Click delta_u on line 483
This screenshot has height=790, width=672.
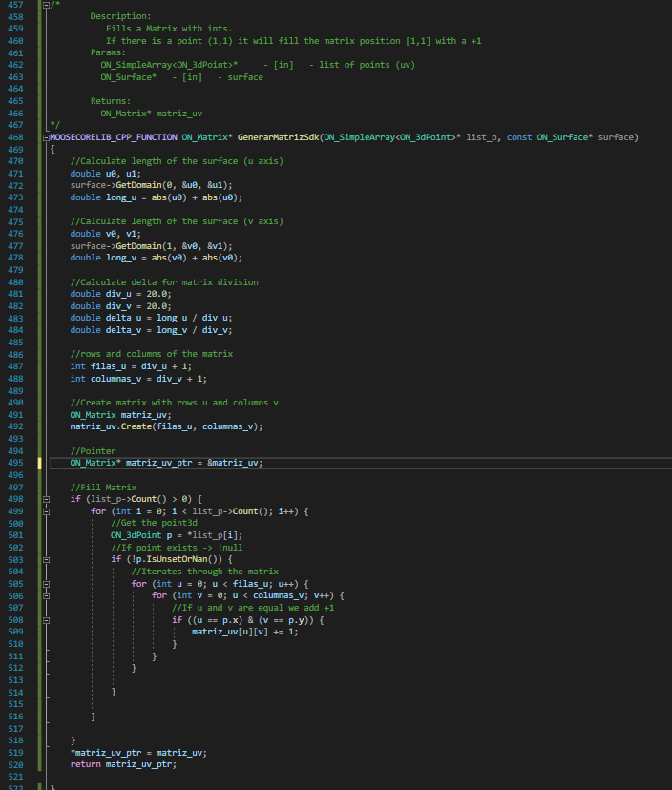tap(123, 318)
